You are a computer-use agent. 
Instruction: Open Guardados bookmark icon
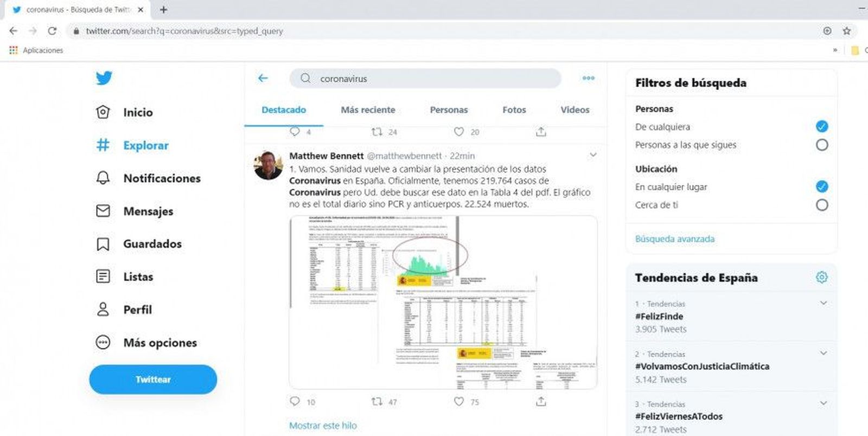coord(103,244)
